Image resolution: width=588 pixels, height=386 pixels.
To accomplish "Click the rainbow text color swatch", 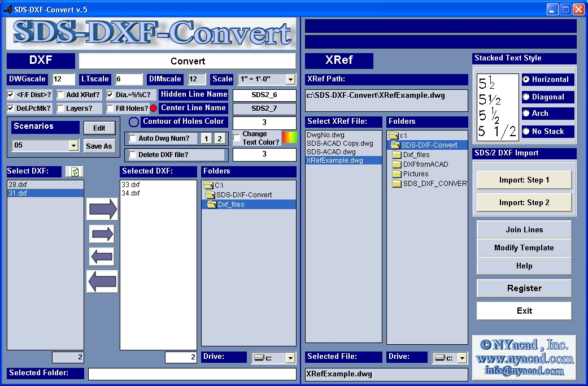I will click(x=289, y=137).
